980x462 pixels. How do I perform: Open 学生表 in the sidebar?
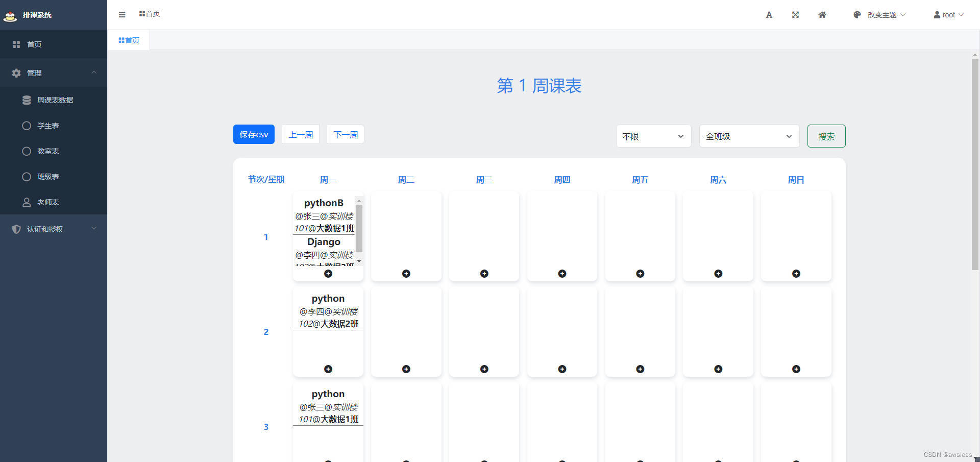coord(54,126)
